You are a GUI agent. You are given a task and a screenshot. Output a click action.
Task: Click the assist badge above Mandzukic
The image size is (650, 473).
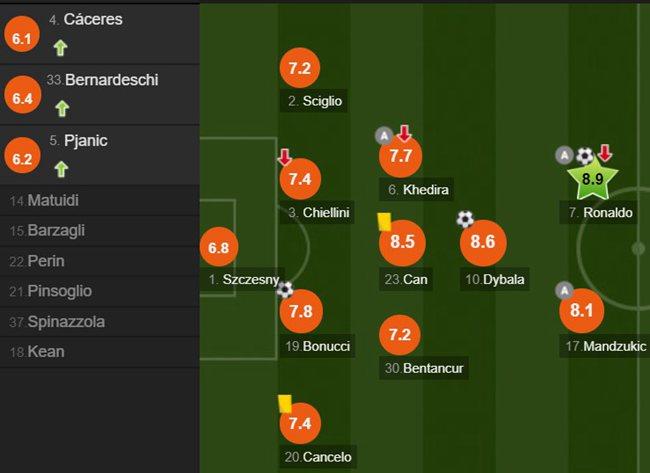pyautogui.click(x=565, y=291)
